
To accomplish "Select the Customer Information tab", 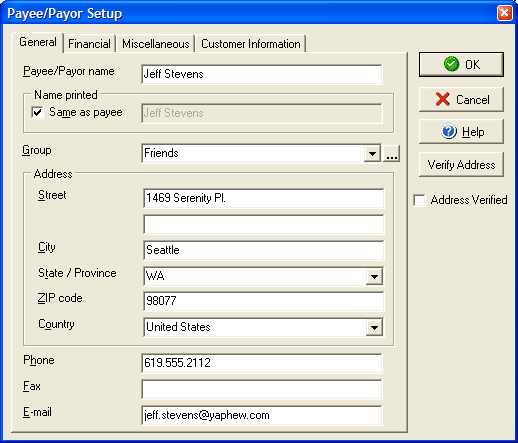I will point(251,44).
